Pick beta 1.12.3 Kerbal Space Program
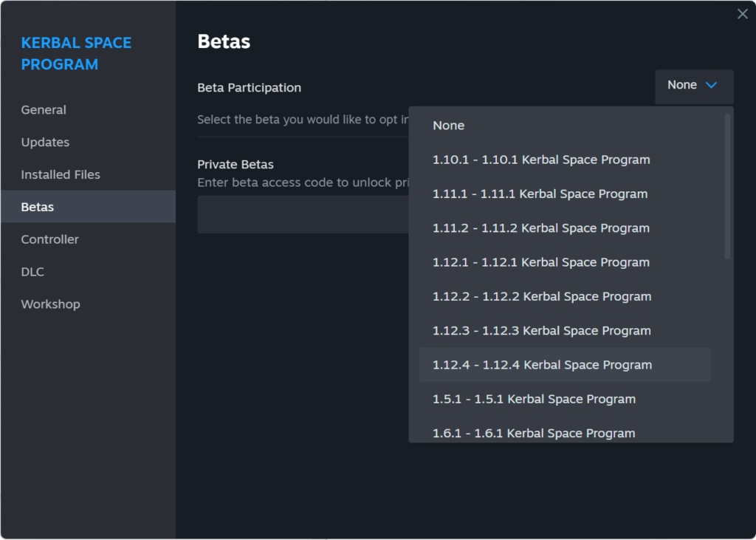Image resolution: width=756 pixels, height=540 pixels. 565,331
